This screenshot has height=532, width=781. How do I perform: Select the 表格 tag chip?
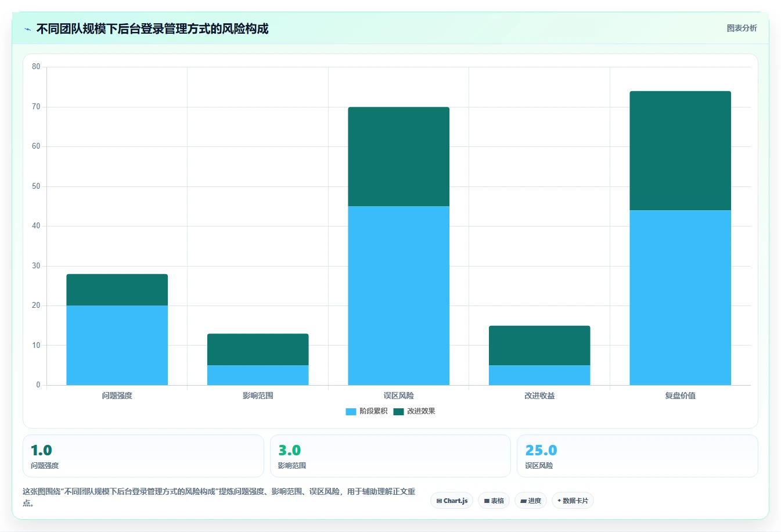pyautogui.click(x=494, y=501)
